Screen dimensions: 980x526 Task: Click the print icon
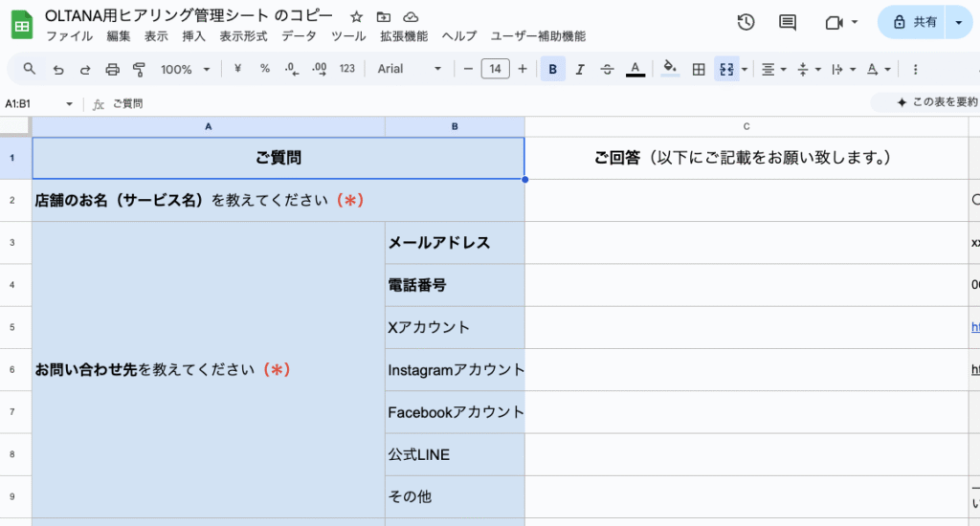point(112,69)
